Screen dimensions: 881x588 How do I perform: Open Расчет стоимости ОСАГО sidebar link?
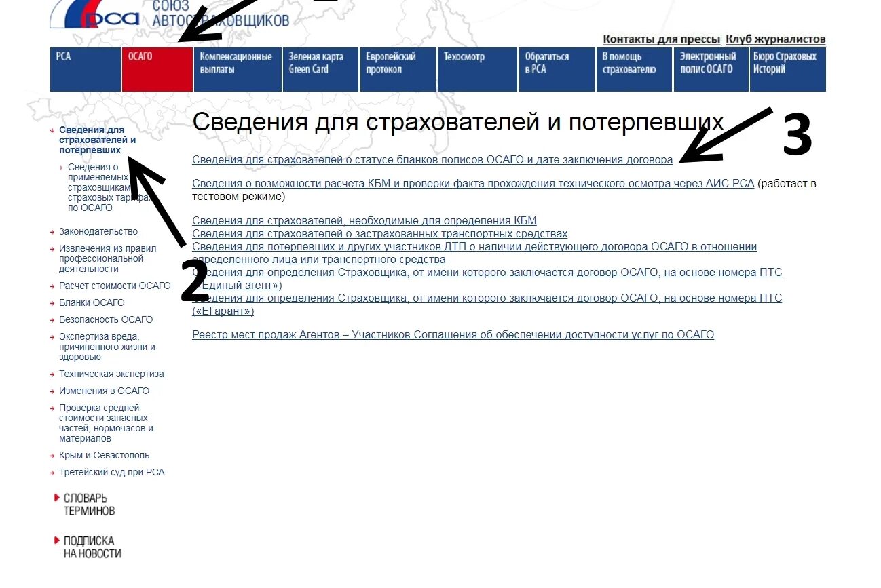tap(115, 286)
